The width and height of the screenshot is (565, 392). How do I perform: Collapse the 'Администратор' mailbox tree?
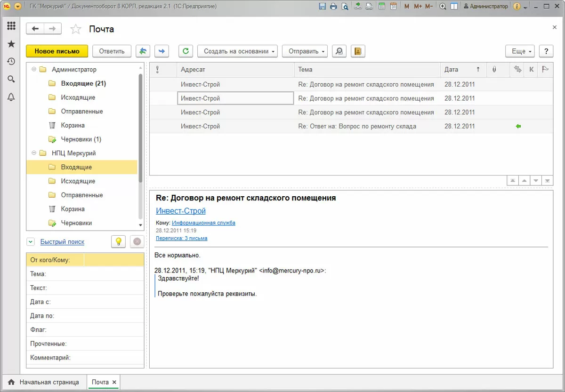click(x=34, y=69)
